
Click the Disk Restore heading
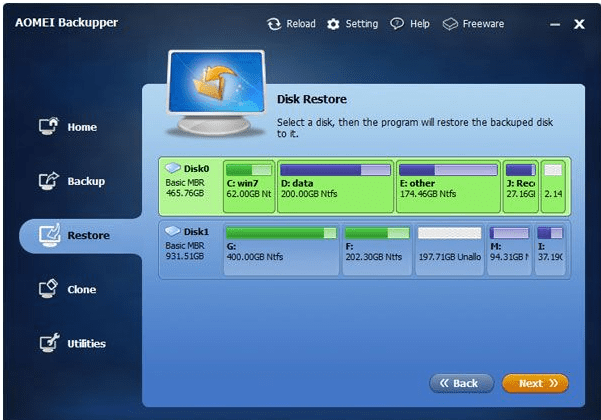click(x=312, y=100)
